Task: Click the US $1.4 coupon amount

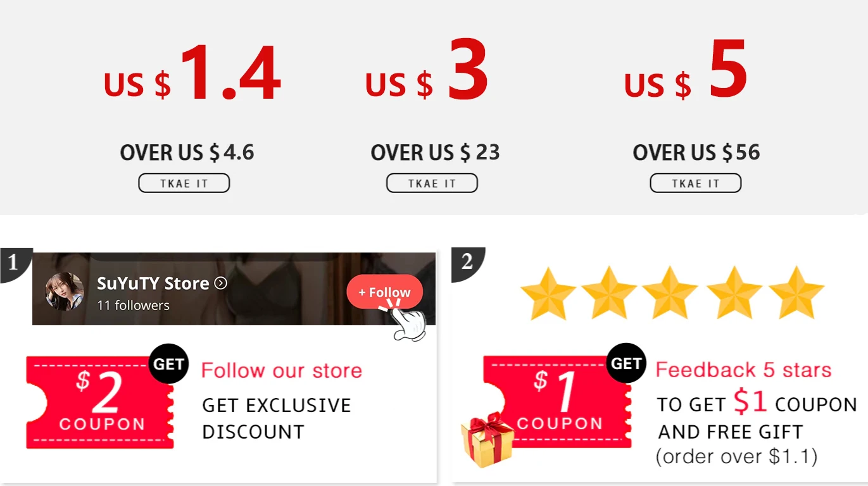Action: 192,73
